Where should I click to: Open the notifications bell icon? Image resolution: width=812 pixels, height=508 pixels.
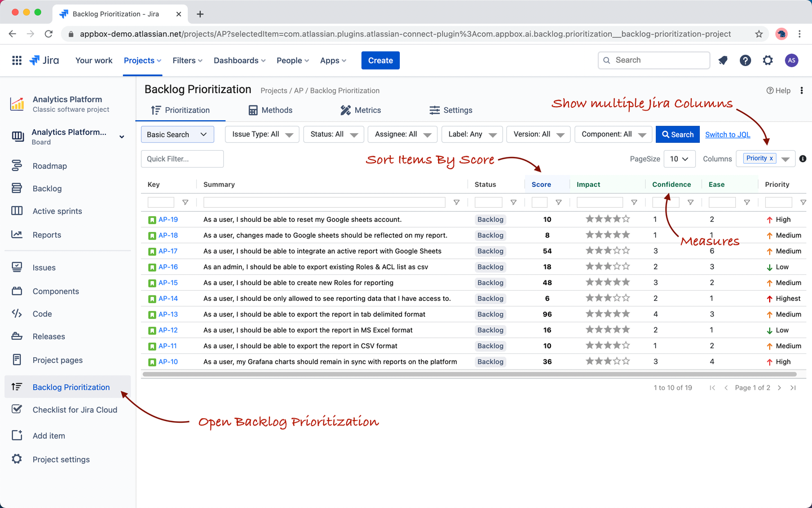(x=723, y=60)
